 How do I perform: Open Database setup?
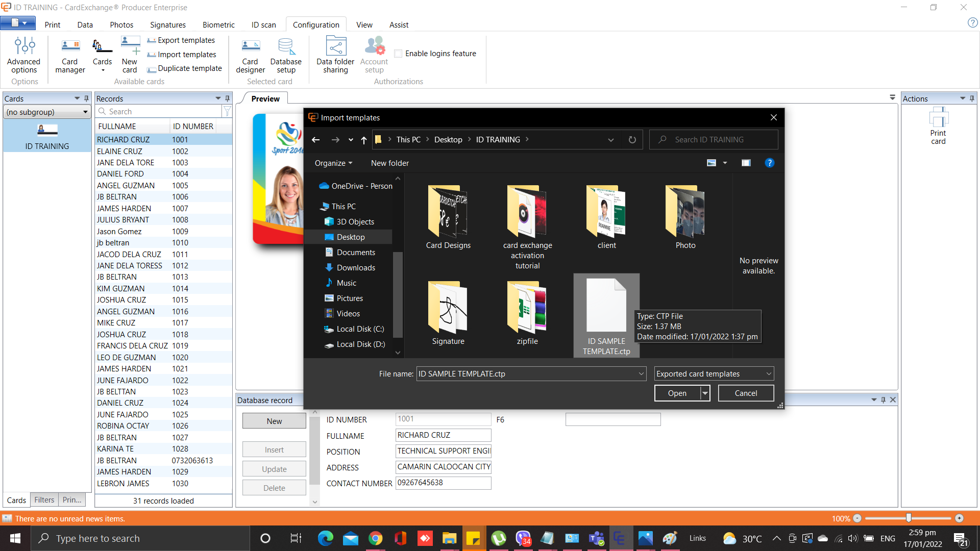coord(286,55)
